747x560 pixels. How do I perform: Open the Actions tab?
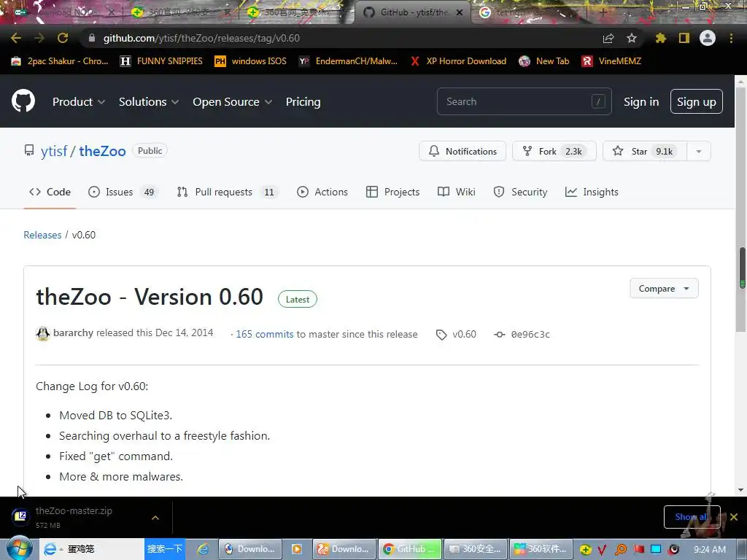pos(322,192)
